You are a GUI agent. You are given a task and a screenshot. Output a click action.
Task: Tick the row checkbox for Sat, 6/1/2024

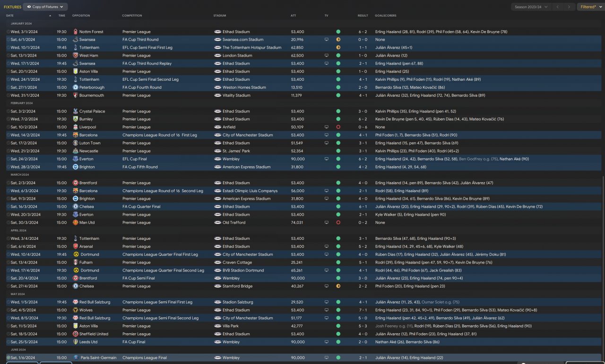pos(8,40)
